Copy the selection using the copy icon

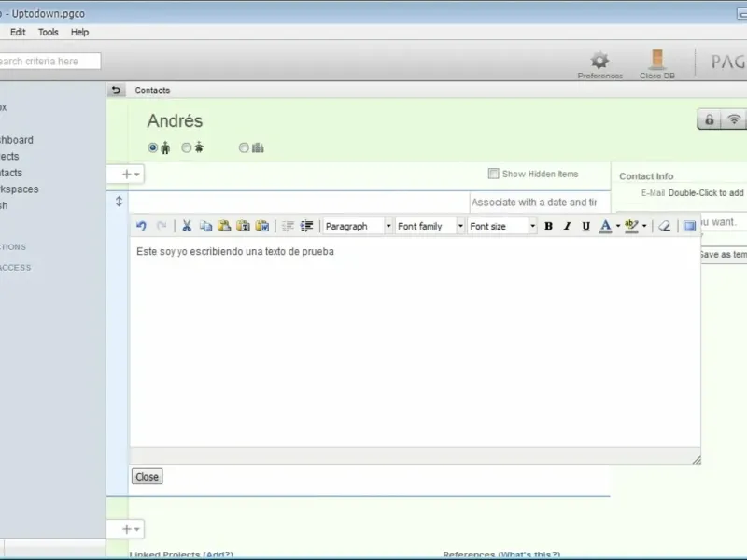pyautogui.click(x=205, y=226)
